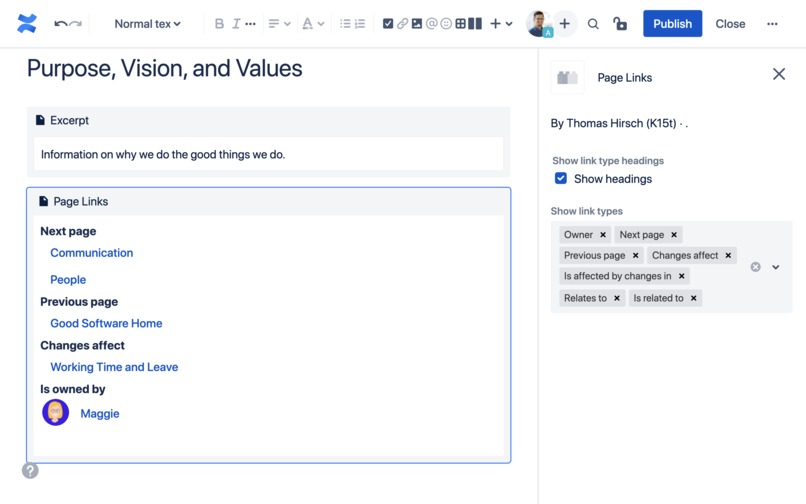This screenshot has width=806, height=504.
Task: Toggle the Show headings checkbox
Action: 561,178
